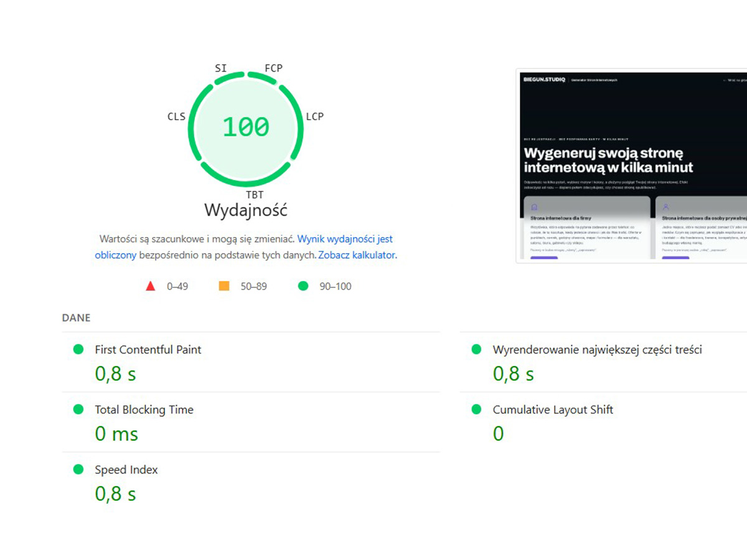Click the '0,8 s' value under First Contentful Paint
Viewport: 747px width, 560px height.
point(115,373)
